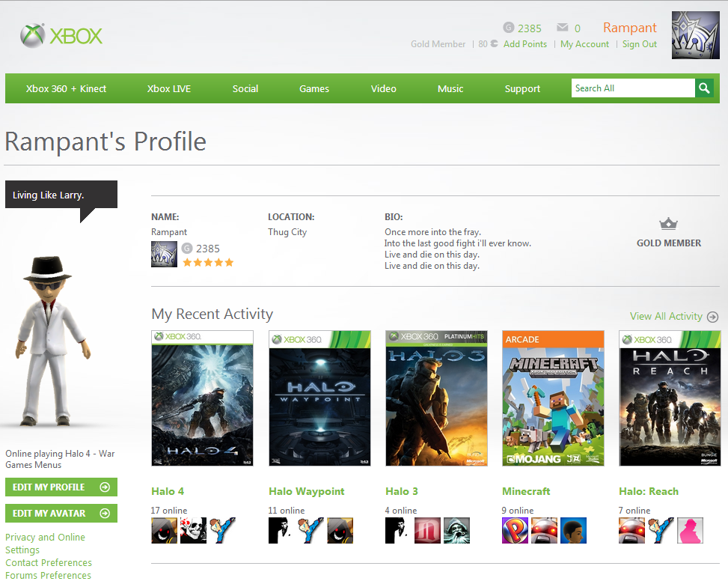Click the "Gold Member" text in header

pyautogui.click(x=438, y=44)
